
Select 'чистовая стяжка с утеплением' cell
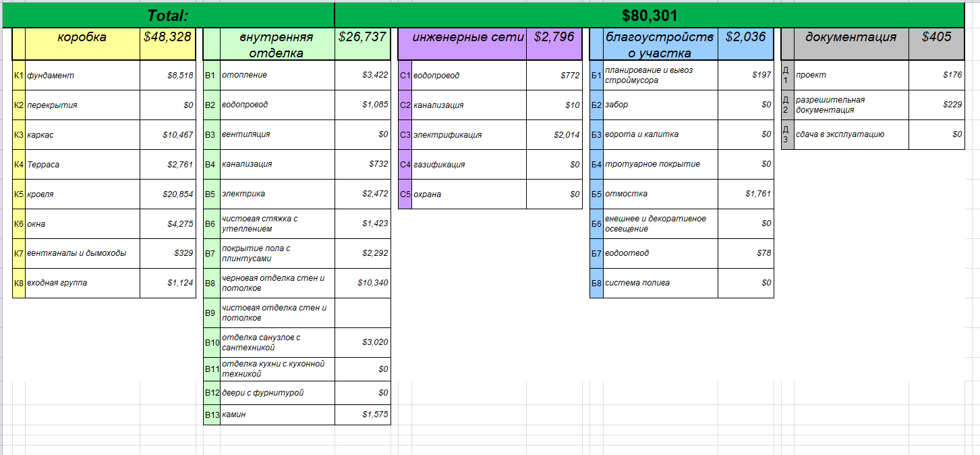277,224
